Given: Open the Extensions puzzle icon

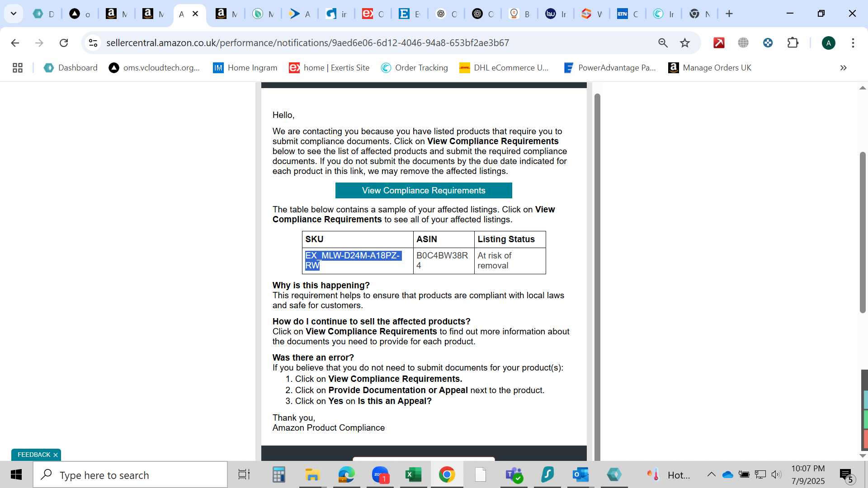Looking at the screenshot, I should pos(793,43).
